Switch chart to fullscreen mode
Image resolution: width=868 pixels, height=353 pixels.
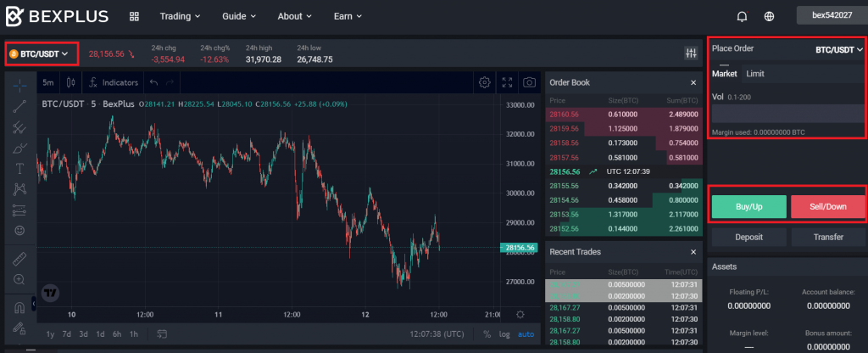507,82
